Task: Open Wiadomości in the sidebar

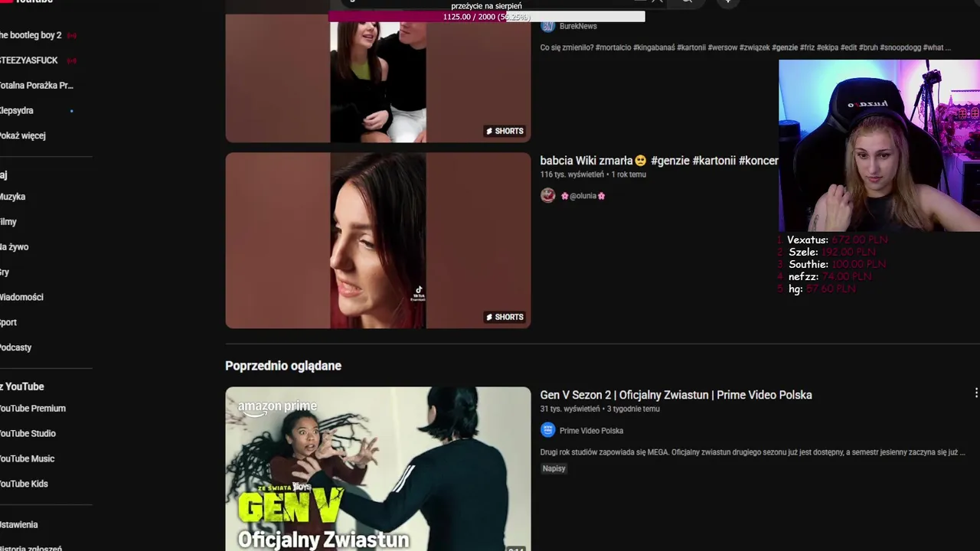Action: [x=21, y=297]
